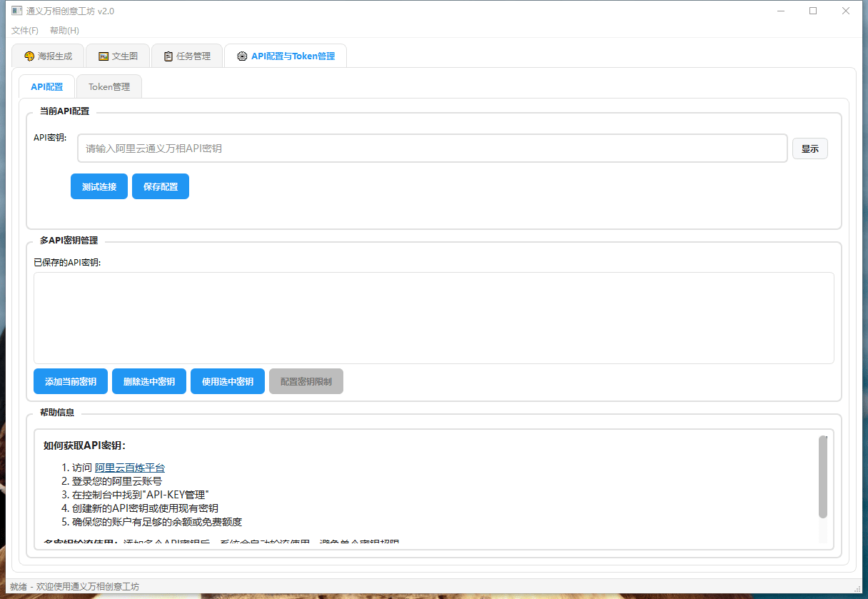Click the palette icon on 海报生成 tab
The height and width of the screenshot is (599, 868).
(x=29, y=56)
